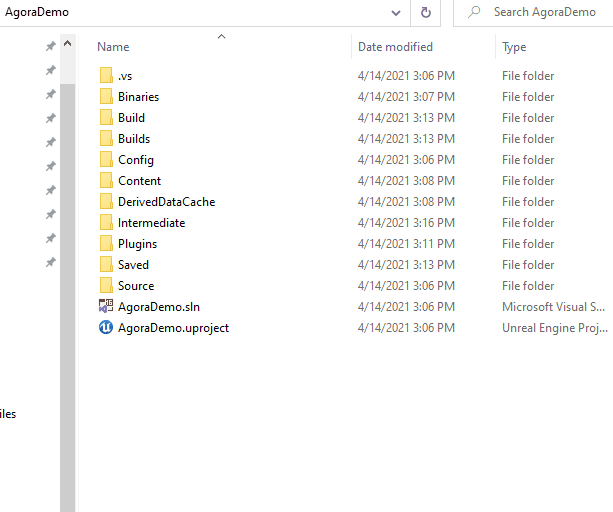The width and height of the screenshot is (613, 512).
Task: Click the Microsoft Visual S... type cell
Action: pos(554,307)
